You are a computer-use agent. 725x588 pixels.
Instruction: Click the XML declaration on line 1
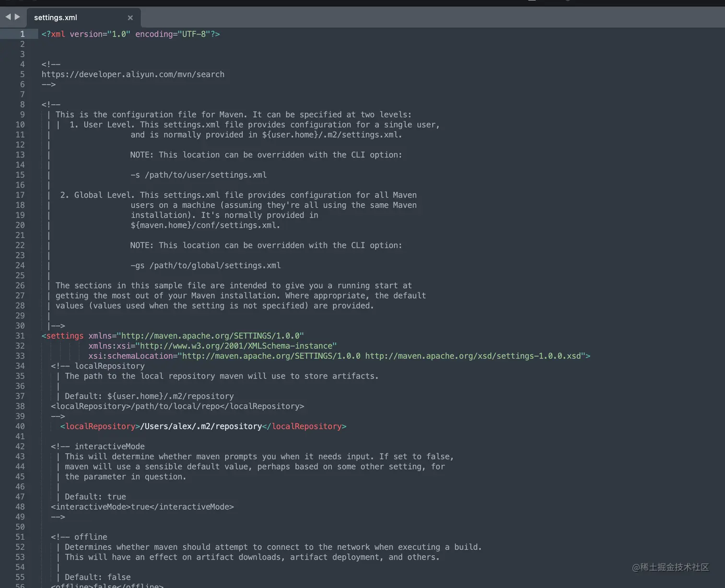pos(130,34)
